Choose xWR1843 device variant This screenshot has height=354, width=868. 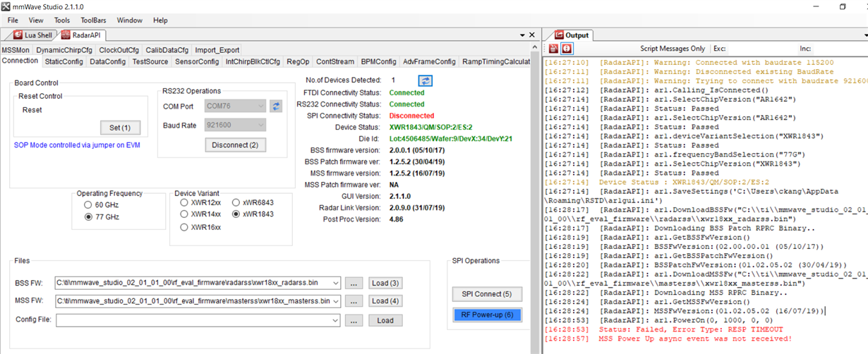(x=236, y=214)
